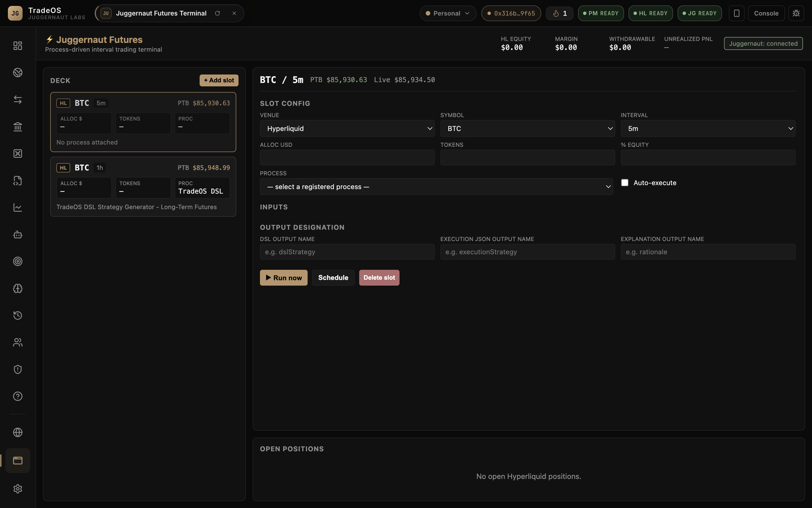This screenshot has width=812, height=508.
Task: Open the history clock sidebar icon
Action: point(17,316)
